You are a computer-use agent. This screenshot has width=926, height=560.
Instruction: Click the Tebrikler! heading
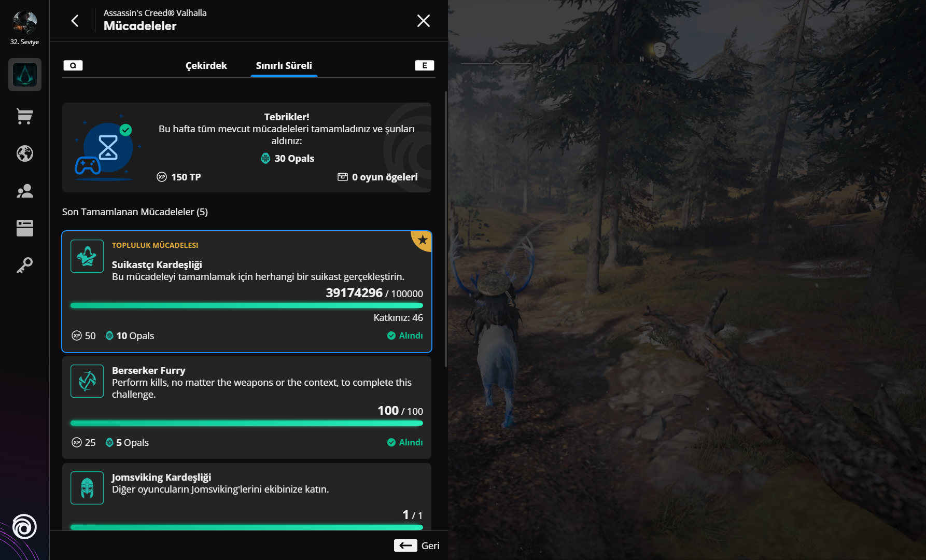(287, 117)
